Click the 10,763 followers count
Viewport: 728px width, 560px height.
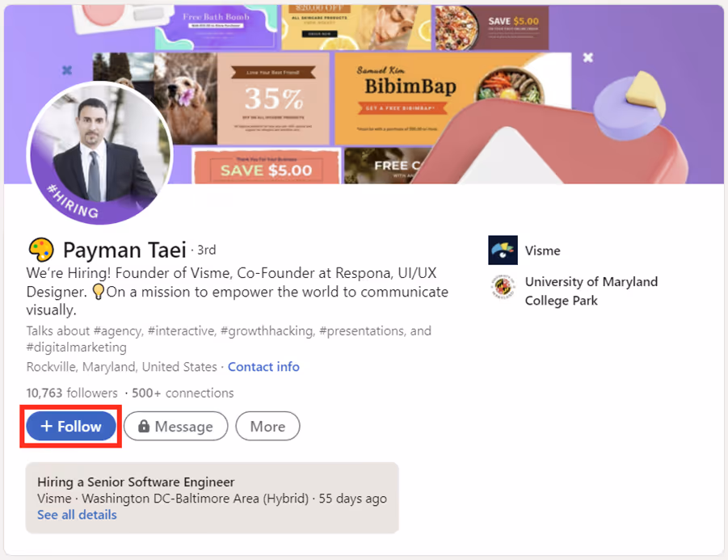[71, 393]
